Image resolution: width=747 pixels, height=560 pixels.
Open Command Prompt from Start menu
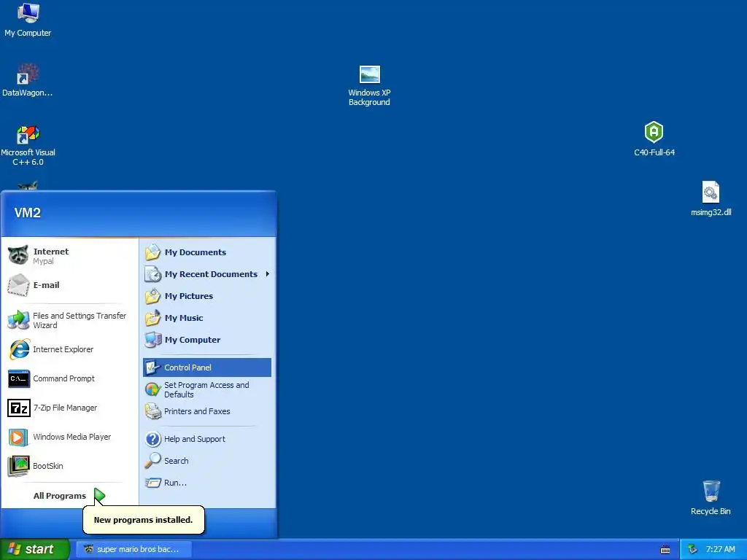[70, 378]
